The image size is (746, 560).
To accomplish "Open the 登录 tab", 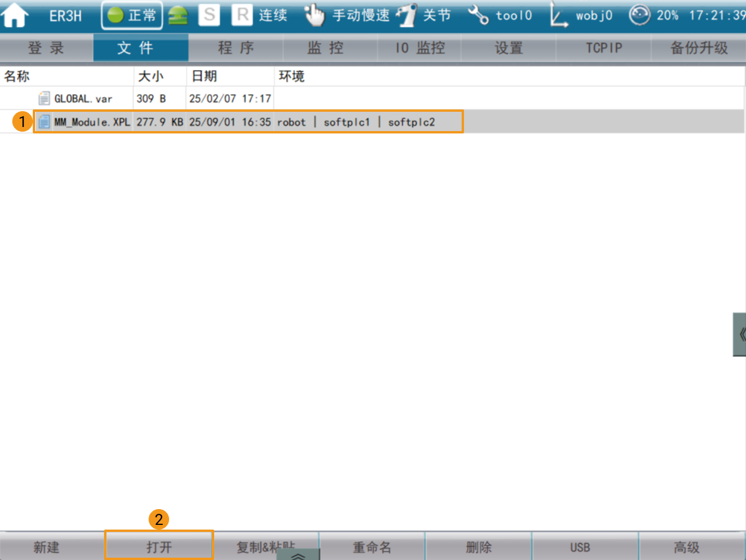I will coord(46,48).
